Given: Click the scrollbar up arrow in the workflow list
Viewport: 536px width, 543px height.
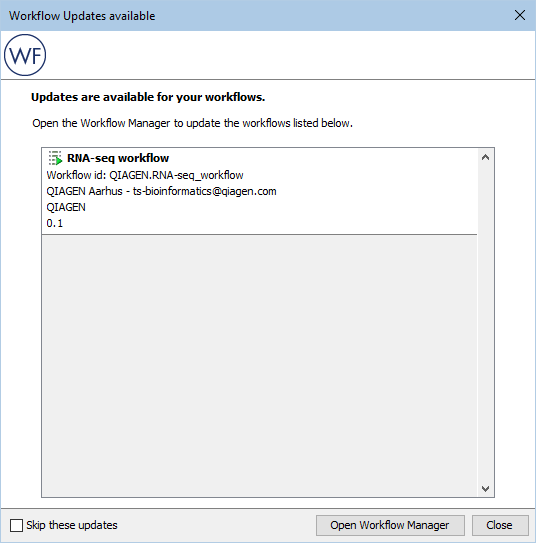Looking at the screenshot, I should [x=485, y=158].
